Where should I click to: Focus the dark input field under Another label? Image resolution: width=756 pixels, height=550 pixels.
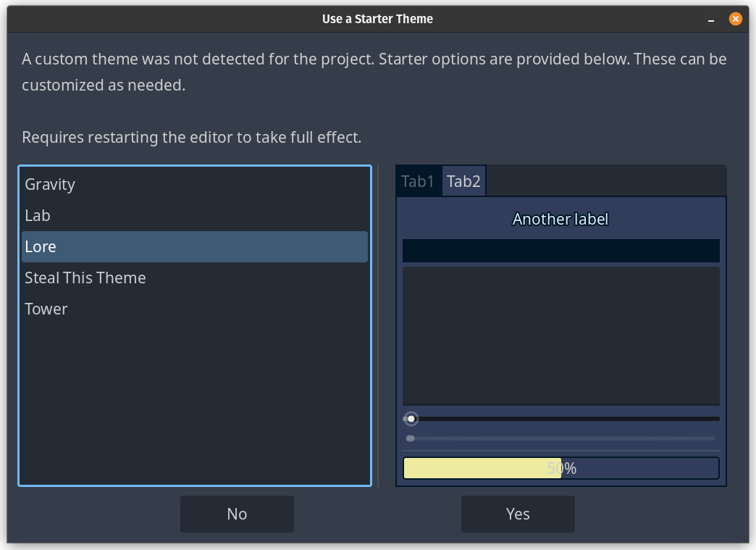[560, 251]
